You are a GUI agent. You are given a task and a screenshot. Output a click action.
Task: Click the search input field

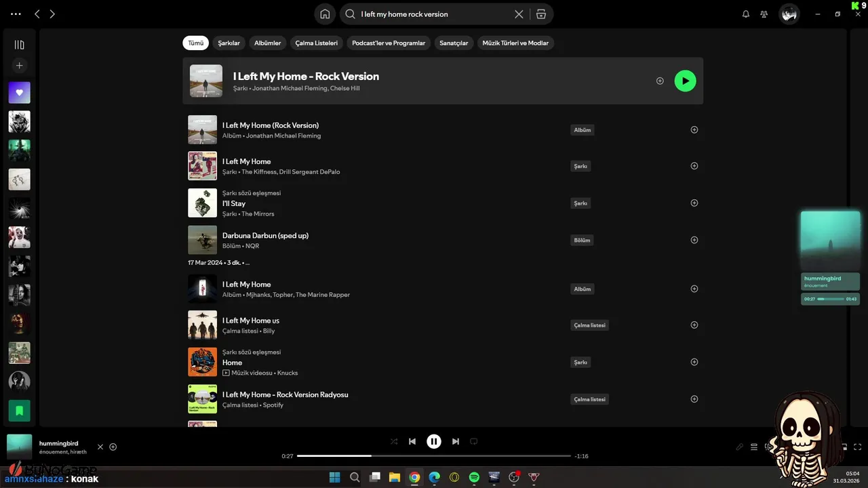point(435,14)
